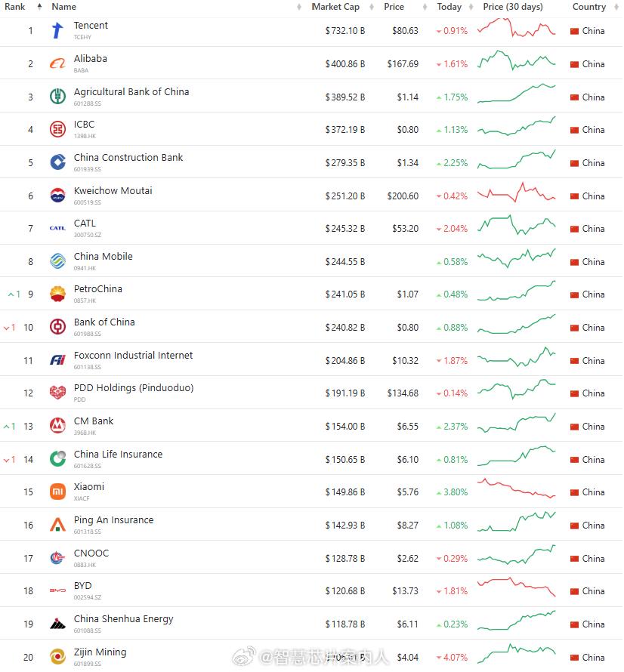Click the Kweichow Moutai logo
The image size is (624, 672).
pyautogui.click(x=57, y=196)
